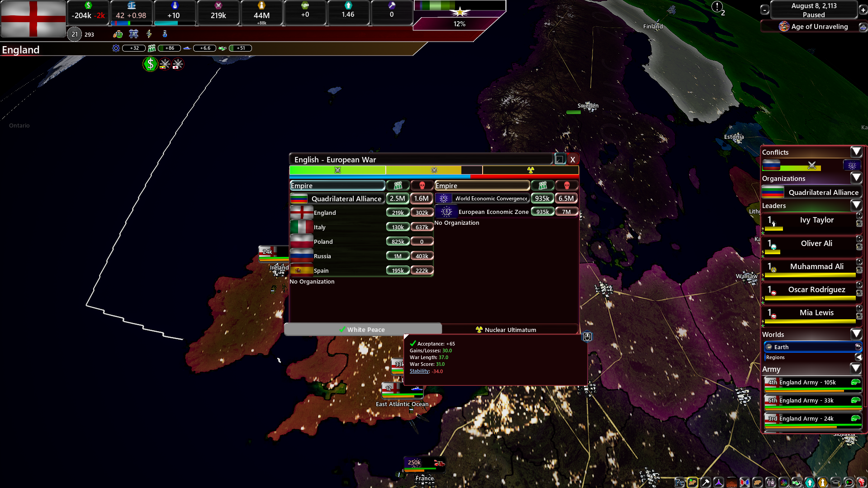Open the military stat showing 219k
868x488 pixels.
(218, 13)
